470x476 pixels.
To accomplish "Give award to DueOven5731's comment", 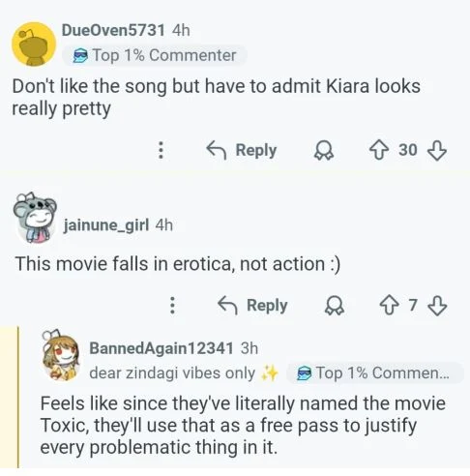I will [x=324, y=151].
